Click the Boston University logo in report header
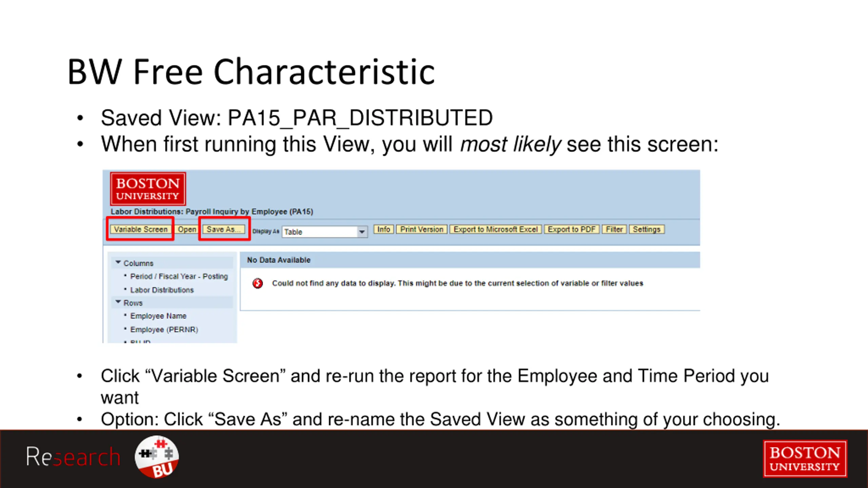 pos(148,189)
